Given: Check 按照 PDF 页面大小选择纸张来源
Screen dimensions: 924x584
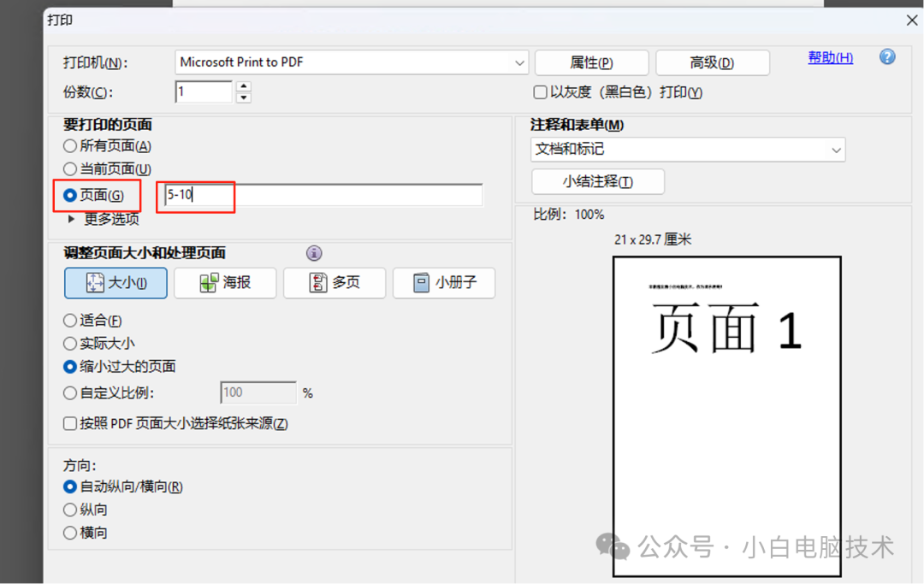Looking at the screenshot, I should (x=69, y=422).
